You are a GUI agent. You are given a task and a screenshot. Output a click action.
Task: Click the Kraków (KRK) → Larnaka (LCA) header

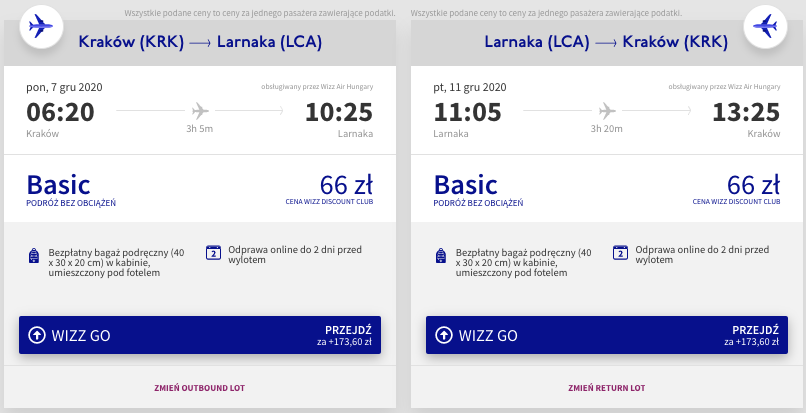200,42
